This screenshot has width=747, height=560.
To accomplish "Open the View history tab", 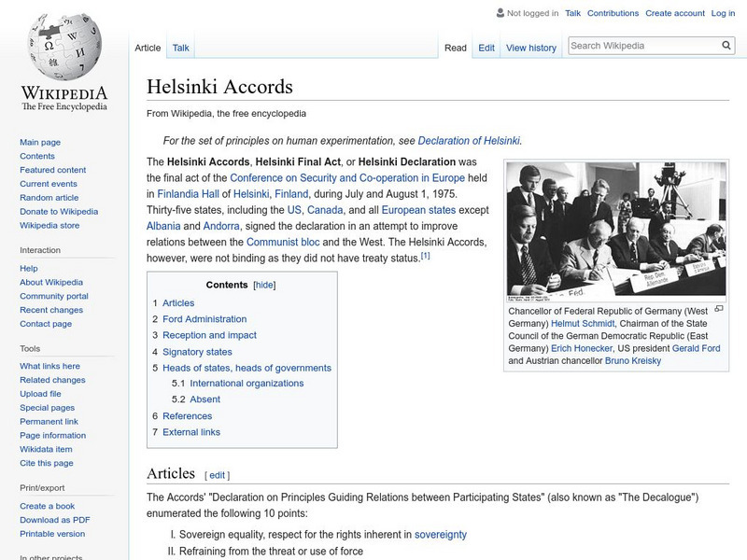I will click(531, 49).
